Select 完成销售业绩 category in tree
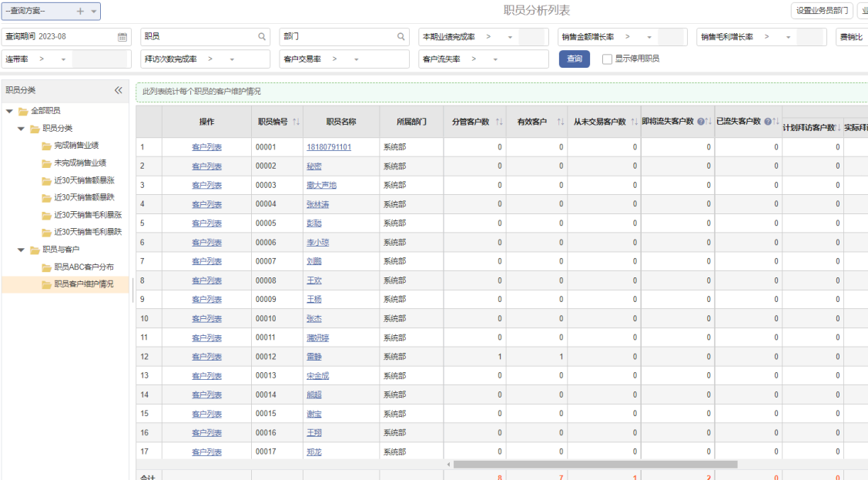868x480 pixels. click(x=76, y=146)
